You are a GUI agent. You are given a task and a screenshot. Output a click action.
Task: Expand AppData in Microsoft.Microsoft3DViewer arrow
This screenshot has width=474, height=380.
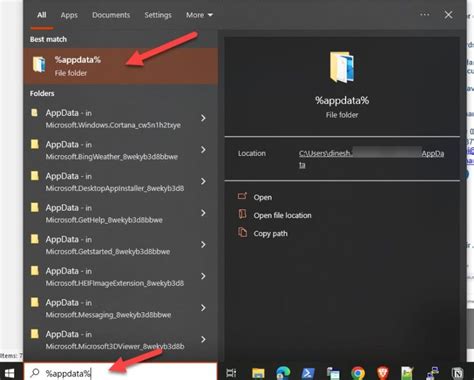pos(203,339)
